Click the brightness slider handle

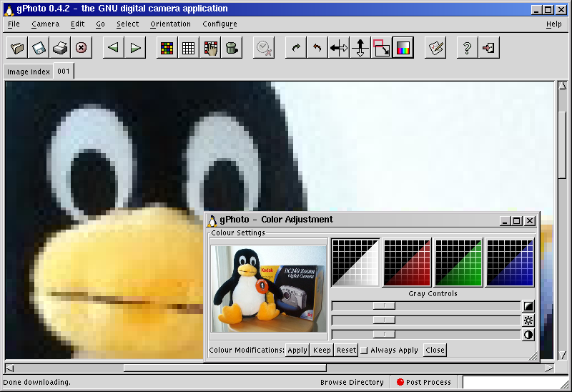(x=384, y=320)
